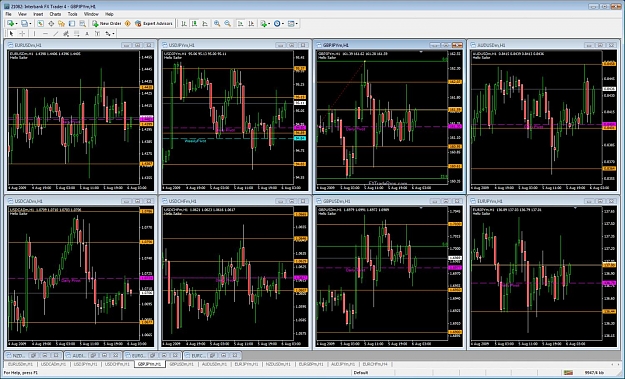Screen dimensions: 625x379
Task: Launch the Strategy Tester toolbar icon
Action: point(82,24)
